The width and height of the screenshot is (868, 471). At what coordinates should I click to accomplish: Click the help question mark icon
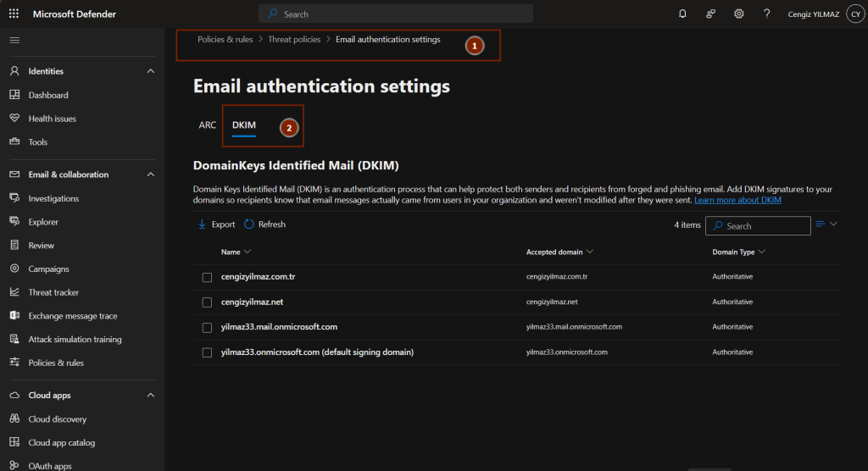pyautogui.click(x=767, y=14)
